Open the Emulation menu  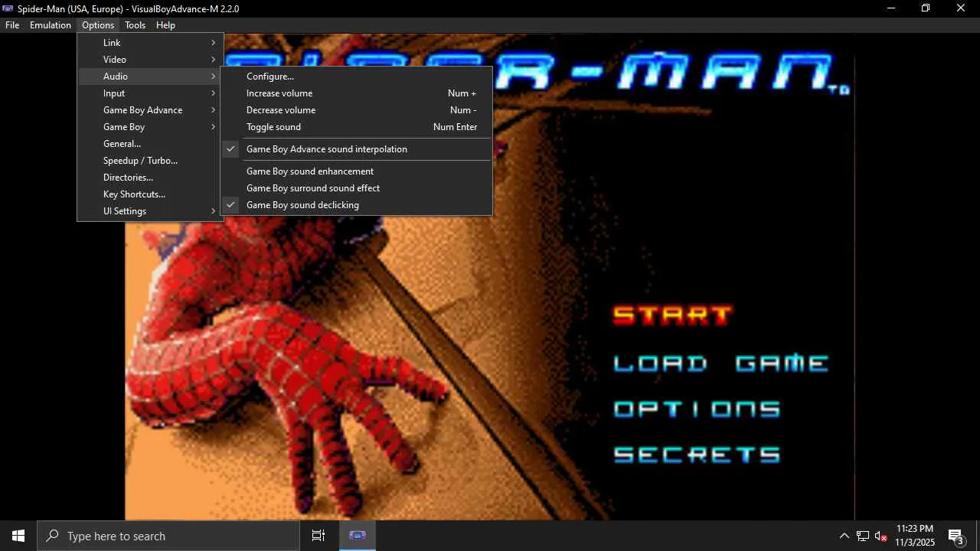(51, 25)
